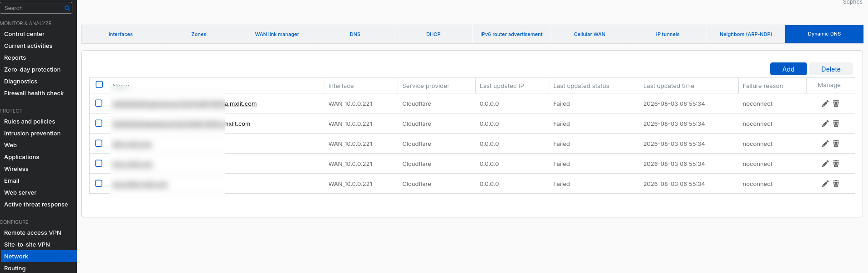Switch to the DHCP tab
Viewport: 868px width, 273px height.
coord(434,34)
